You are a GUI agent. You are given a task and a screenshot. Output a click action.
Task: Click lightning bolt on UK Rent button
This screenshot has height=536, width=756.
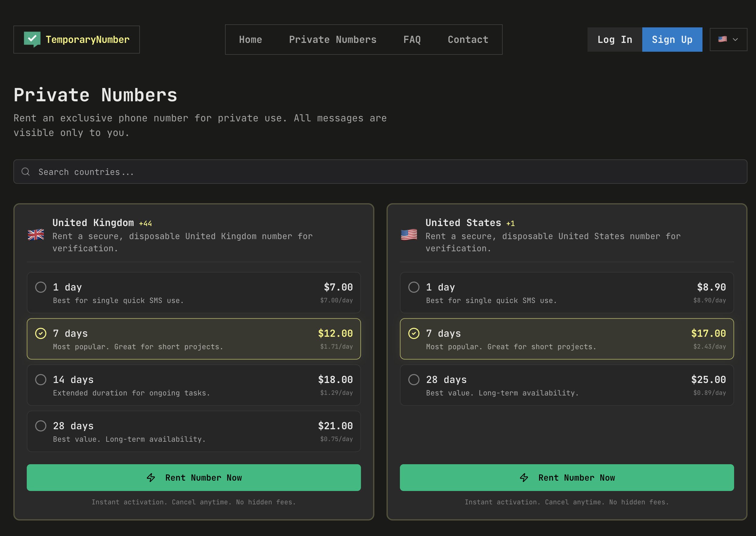click(151, 478)
